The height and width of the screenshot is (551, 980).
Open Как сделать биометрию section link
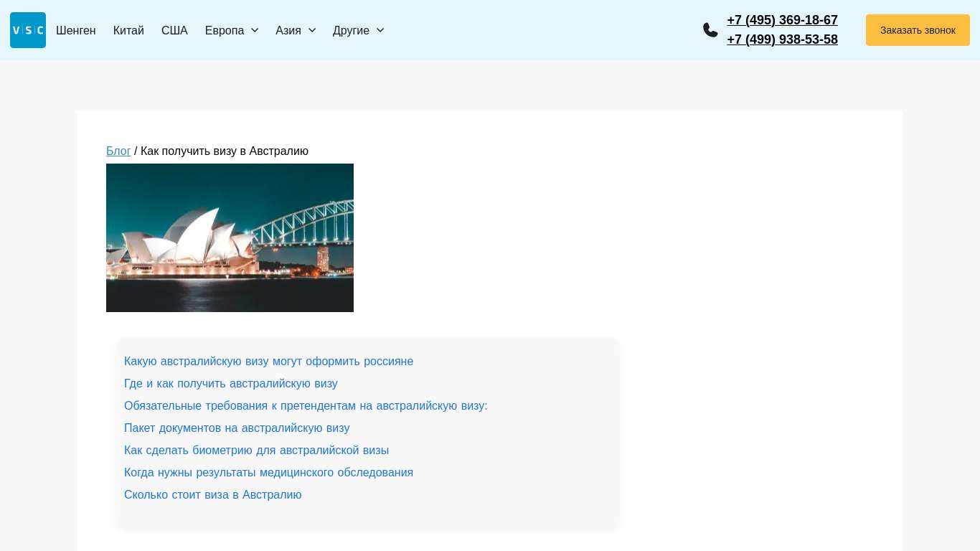pos(256,451)
